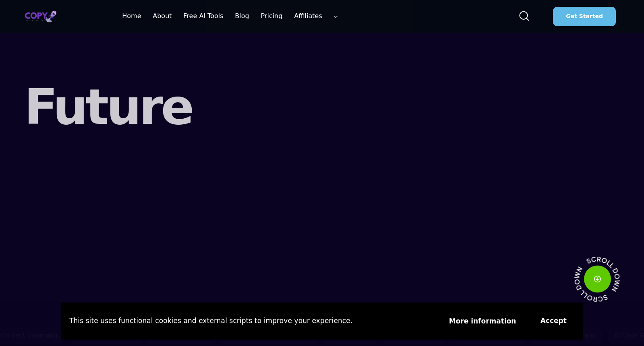Expand the chevron dropdown after Affiliates
This screenshot has width=644, height=346.
[x=335, y=16]
